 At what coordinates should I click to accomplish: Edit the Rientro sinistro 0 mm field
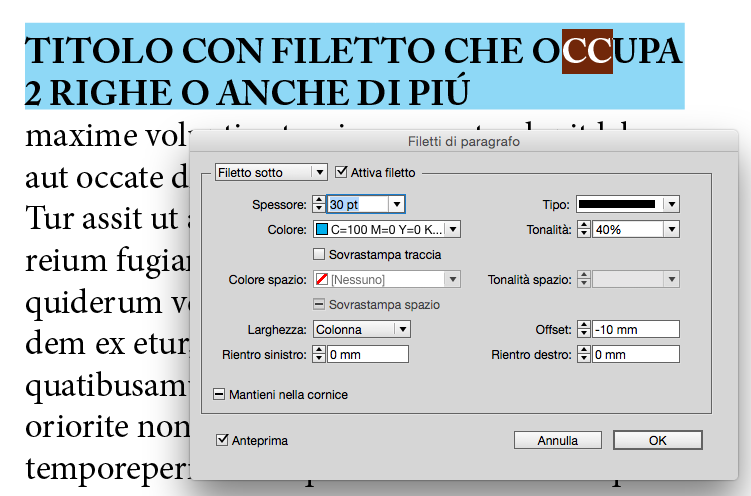tap(368, 354)
